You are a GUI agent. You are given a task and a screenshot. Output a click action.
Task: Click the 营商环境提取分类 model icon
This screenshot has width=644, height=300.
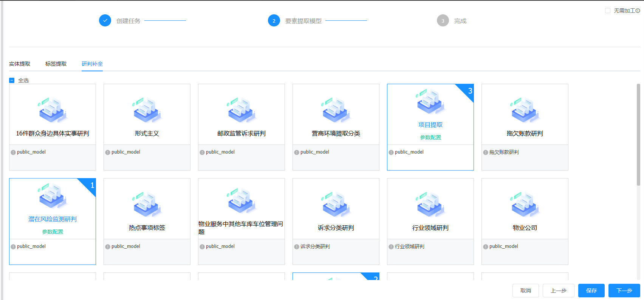coord(336,110)
